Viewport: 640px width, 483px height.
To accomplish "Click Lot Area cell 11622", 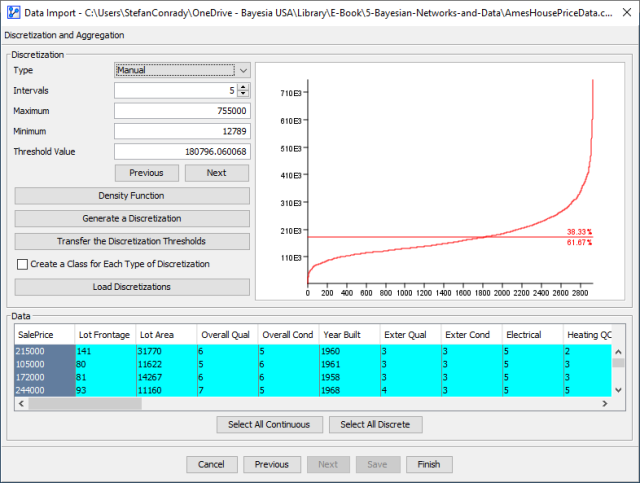I will point(167,364).
